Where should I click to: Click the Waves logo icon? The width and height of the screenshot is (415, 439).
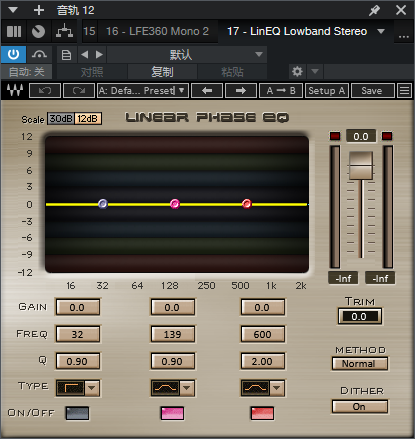coord(15,90)
